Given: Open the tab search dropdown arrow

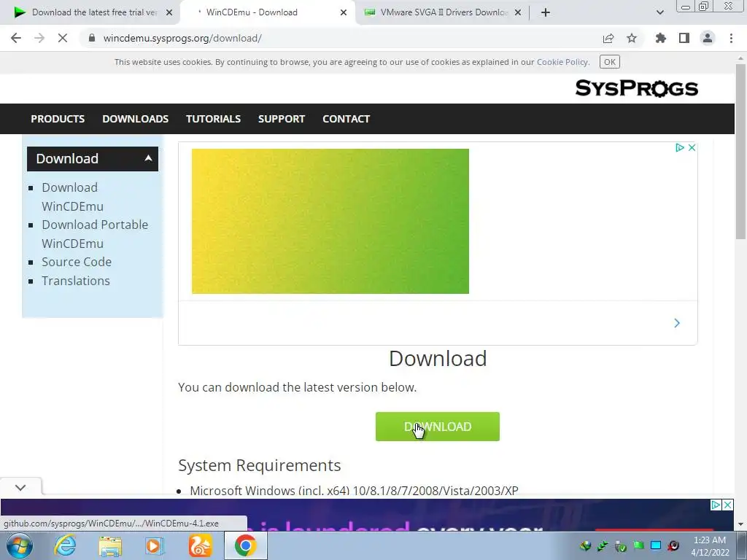Looking at the screenshot, I should tap(659, 12).
